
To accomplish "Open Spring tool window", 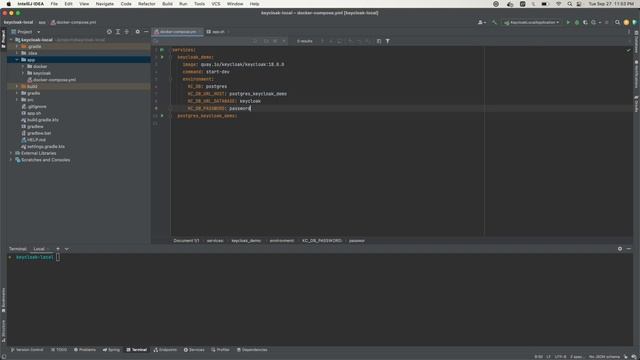I will coord(111,350).
